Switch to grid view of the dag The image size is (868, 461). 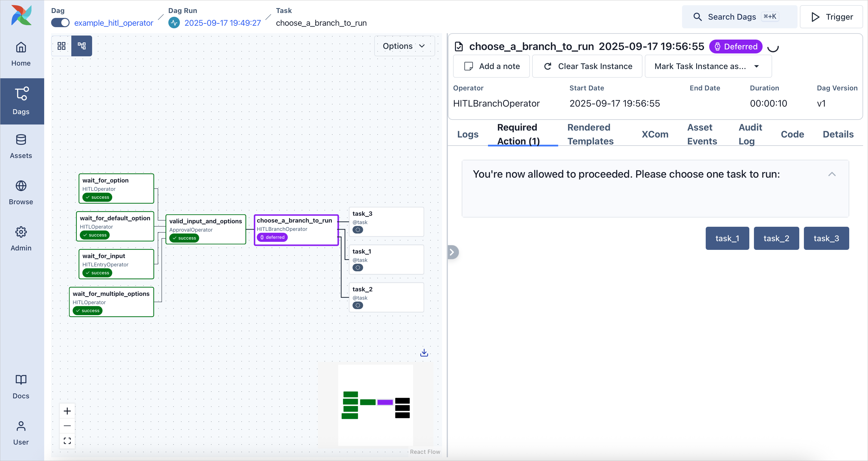[61, 46]
